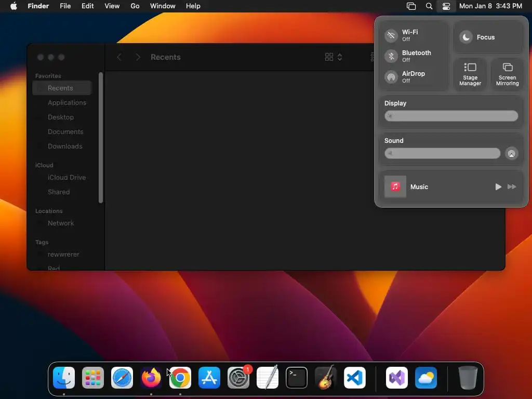
Task: Click the Stage Manager menu bar icon
Action: click(411, 6)
